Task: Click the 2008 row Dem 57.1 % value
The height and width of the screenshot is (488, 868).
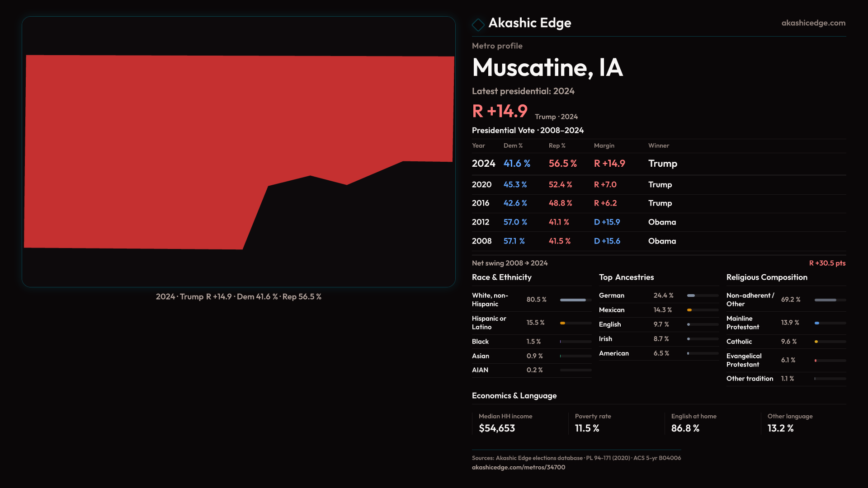Action: pos(514,241)
